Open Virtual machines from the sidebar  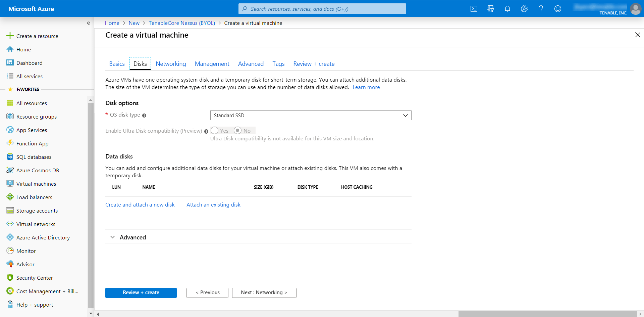(36, 184)
